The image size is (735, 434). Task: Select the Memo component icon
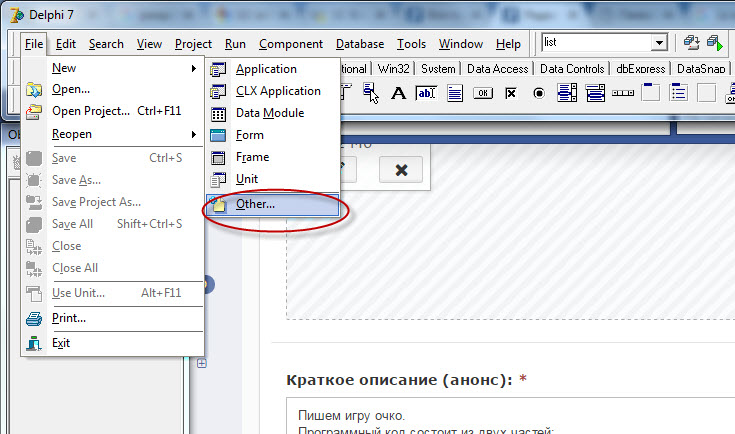pyautogui.click(x=455, y=93)
